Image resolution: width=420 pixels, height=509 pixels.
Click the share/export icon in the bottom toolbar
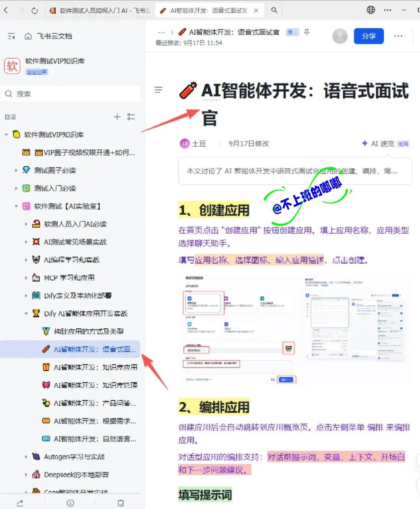tap(20, 503)
